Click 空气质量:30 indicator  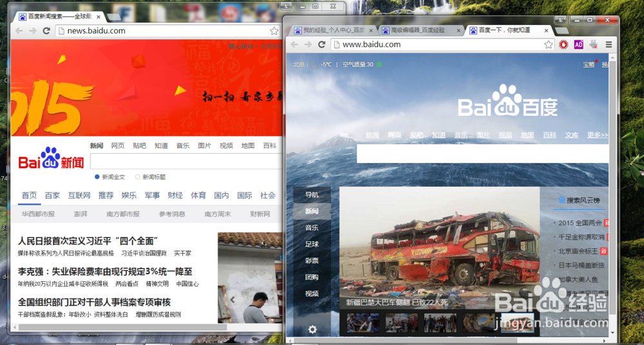click(358, 64)
